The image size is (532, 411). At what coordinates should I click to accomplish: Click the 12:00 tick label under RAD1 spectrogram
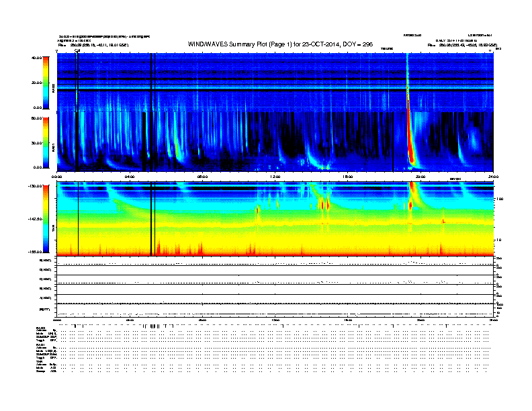(x=275, y=177)
